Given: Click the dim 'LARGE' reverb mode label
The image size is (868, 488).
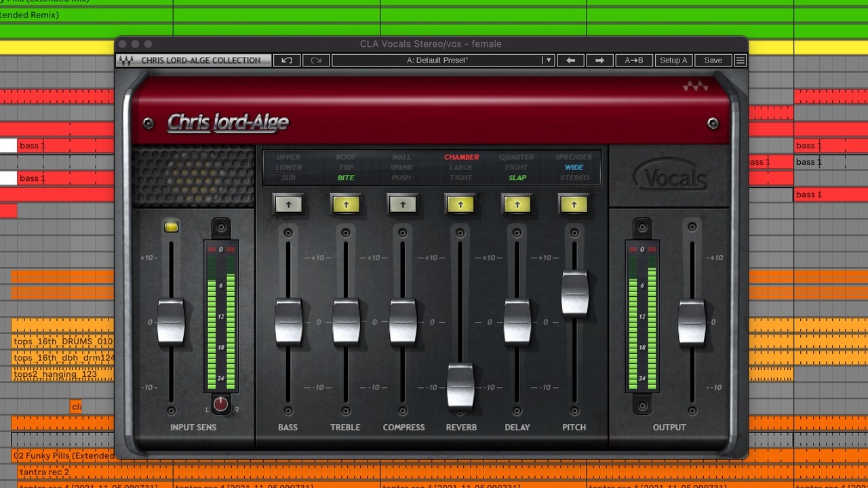Looking at the screenshot, I should coord(461,167).
